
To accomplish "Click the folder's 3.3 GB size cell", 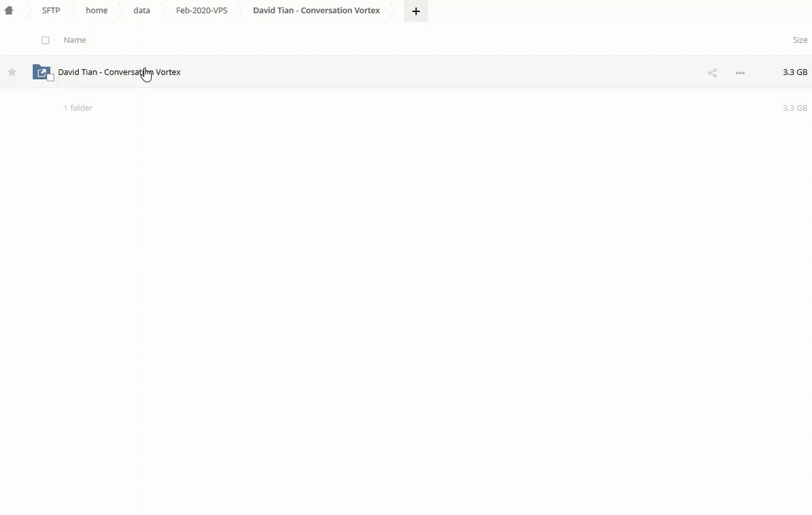I will point(794,72).
